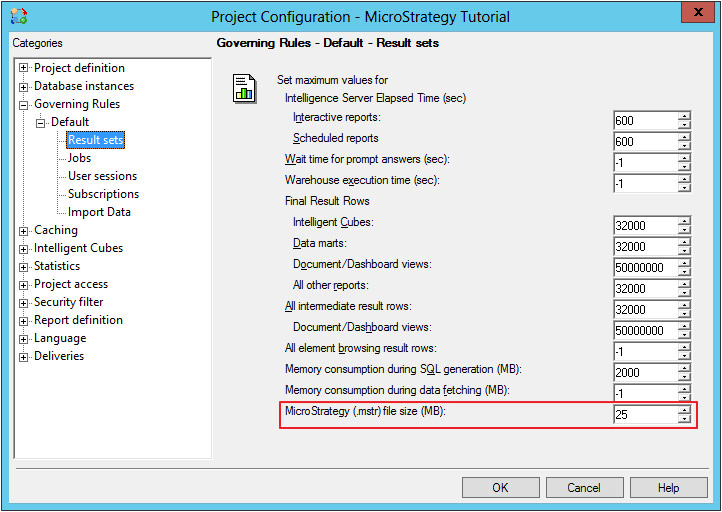The width and height of the screenshot is (722, 512).
Task: Select the Database instances tree item
Action: click(x=84, y=86)
